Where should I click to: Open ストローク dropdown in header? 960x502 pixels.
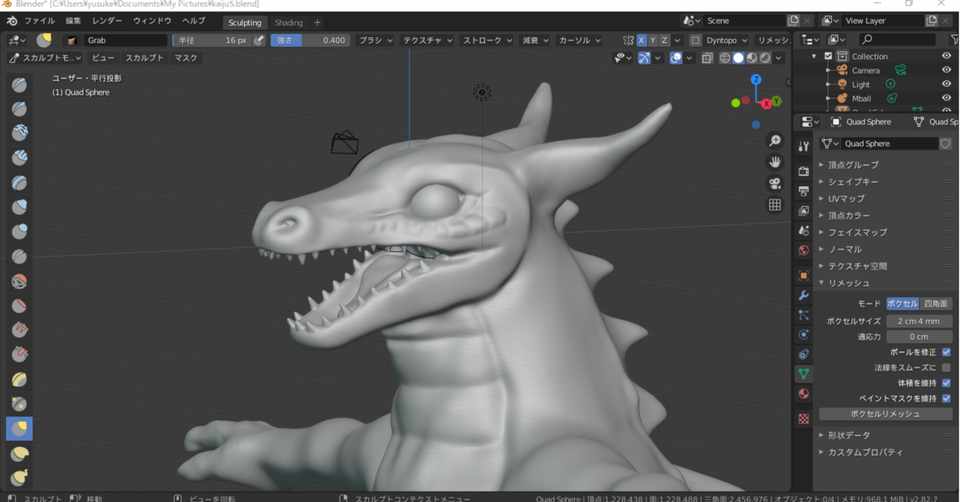487,40
